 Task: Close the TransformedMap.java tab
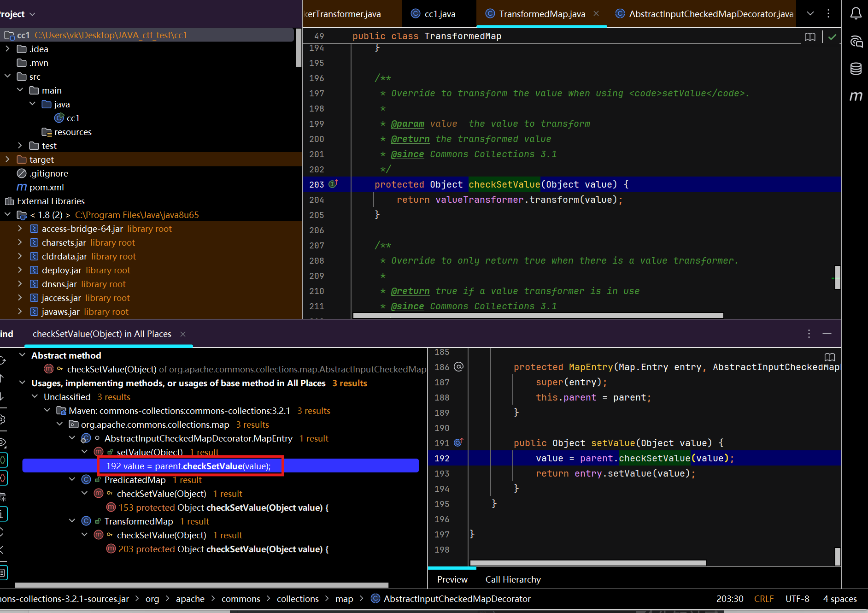[x=596, y=14]
